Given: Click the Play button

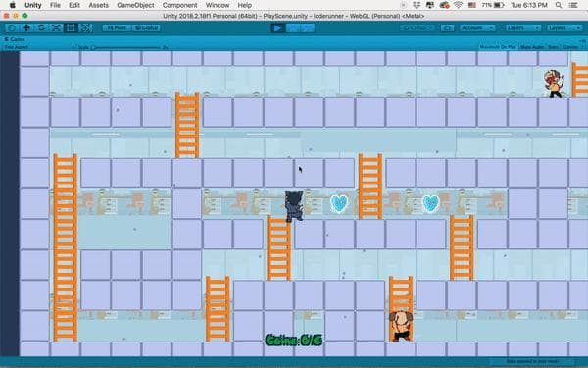Looking at the screenshot, I should pos(278,28).
